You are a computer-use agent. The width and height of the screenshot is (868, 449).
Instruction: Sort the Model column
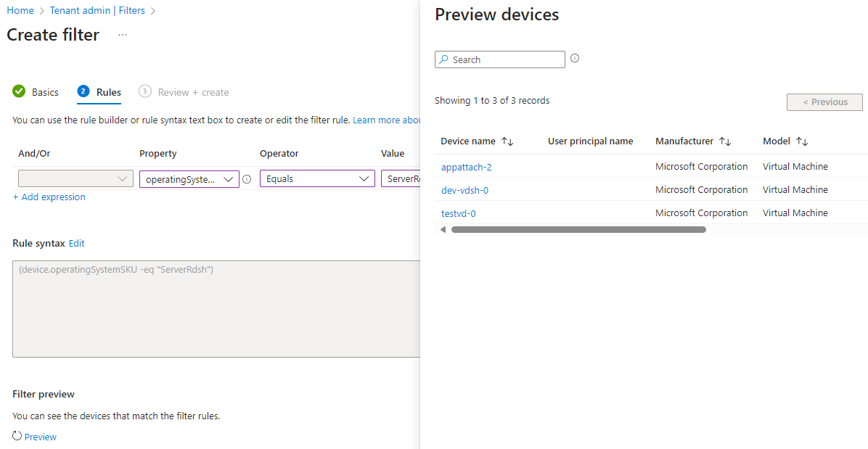[801, 141]
